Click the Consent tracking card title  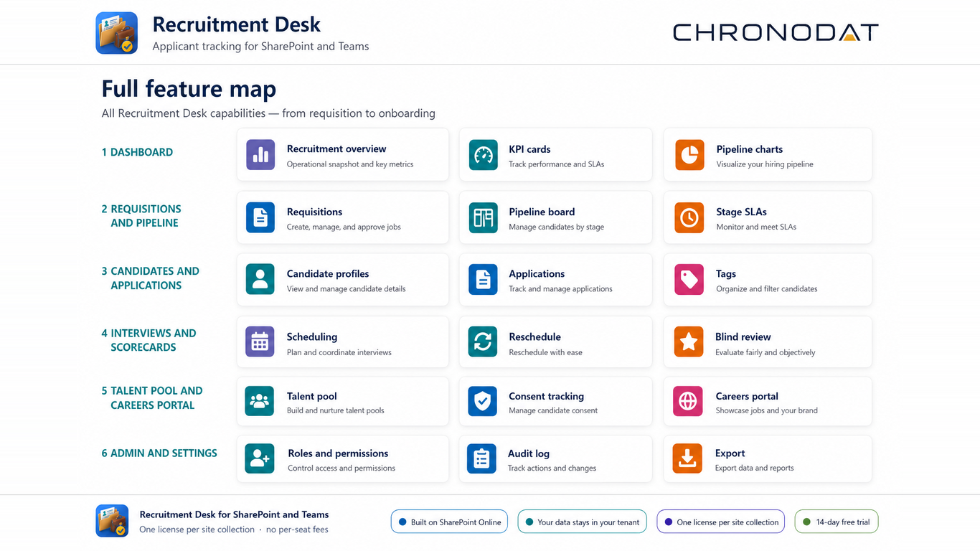point(546,396)
